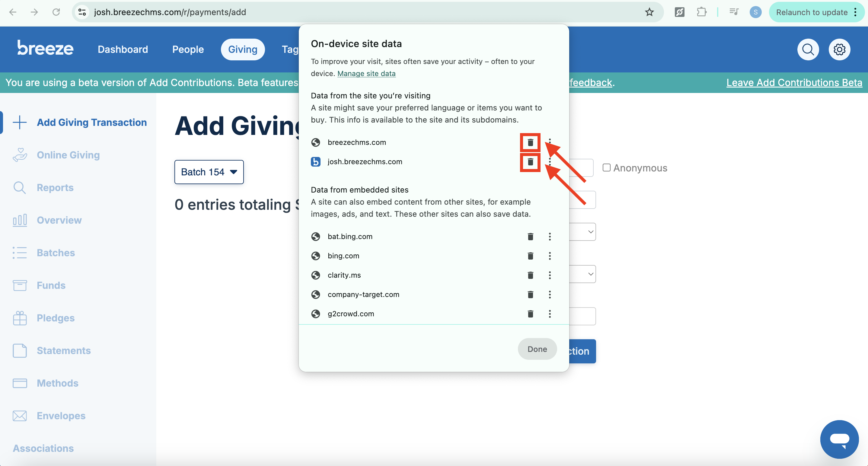Delete g2crowd.com site data

point(530,314)
